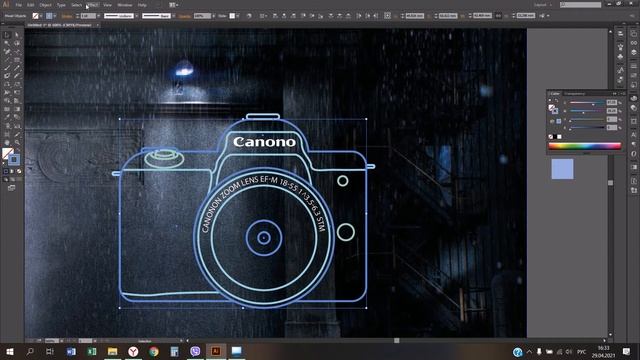Set paint mode to Color in toolbox
The image size is (640, 360).
pyautogui.click(x=6, y=171)
